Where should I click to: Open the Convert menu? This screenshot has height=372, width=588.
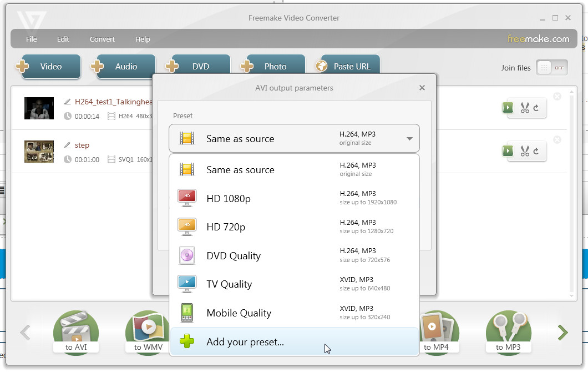pos(102,39)
